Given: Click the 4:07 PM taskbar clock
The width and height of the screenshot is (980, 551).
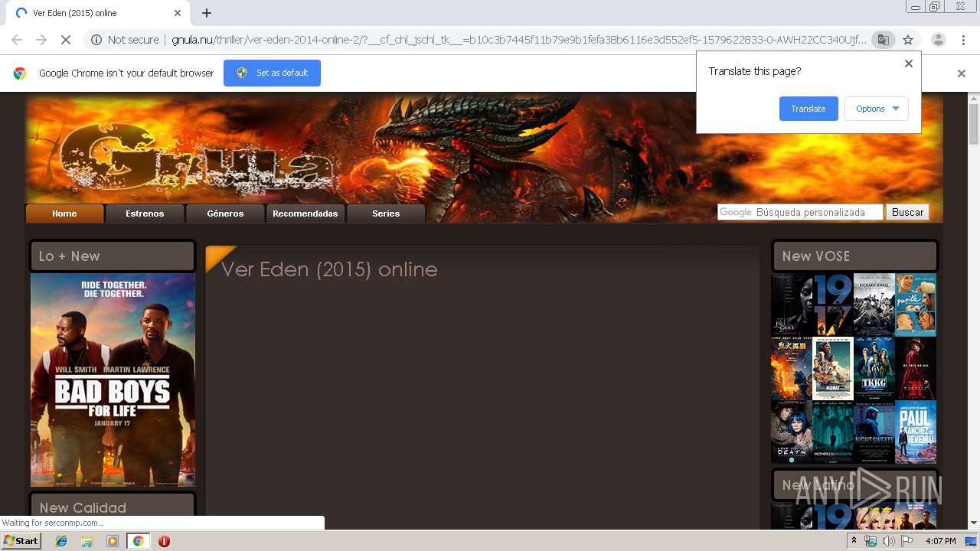Looking at the screenshot, I should [941, 541].
